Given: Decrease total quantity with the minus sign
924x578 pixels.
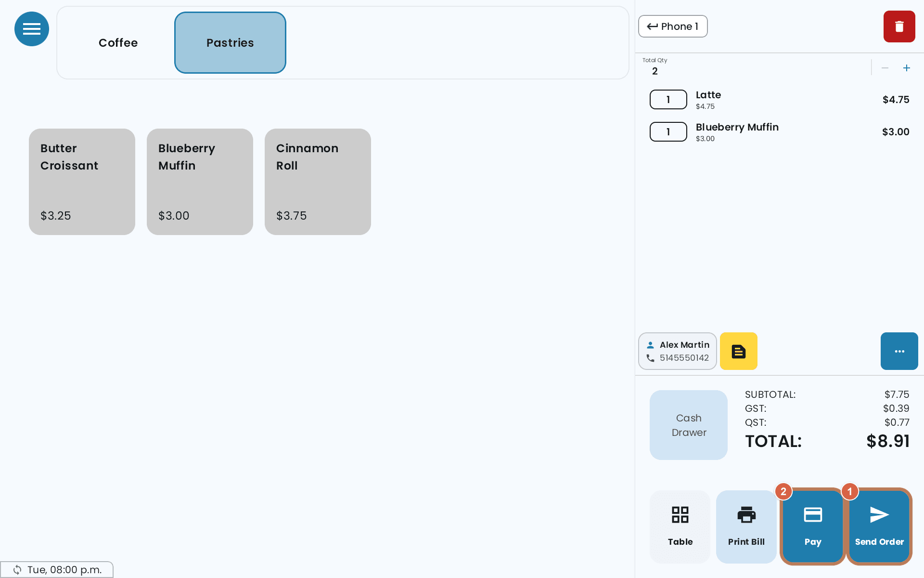Looking at the screenshot, I should [x=885, y=68].
